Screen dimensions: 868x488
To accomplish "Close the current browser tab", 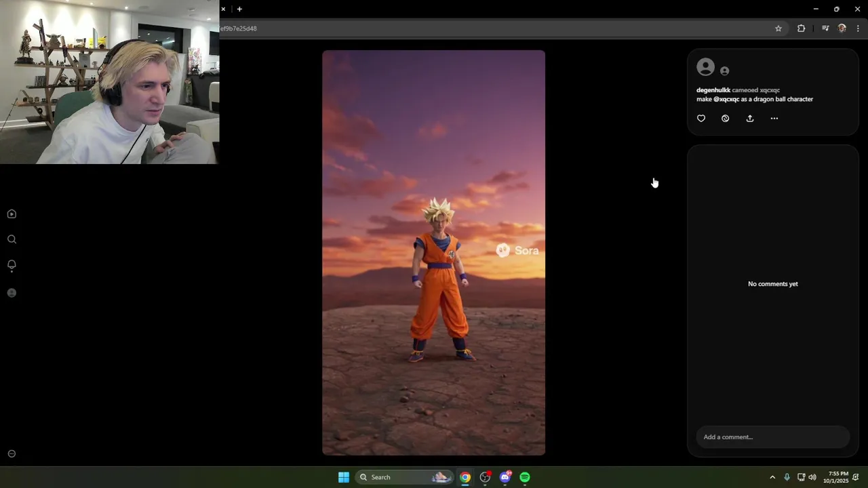I will 223,9.
